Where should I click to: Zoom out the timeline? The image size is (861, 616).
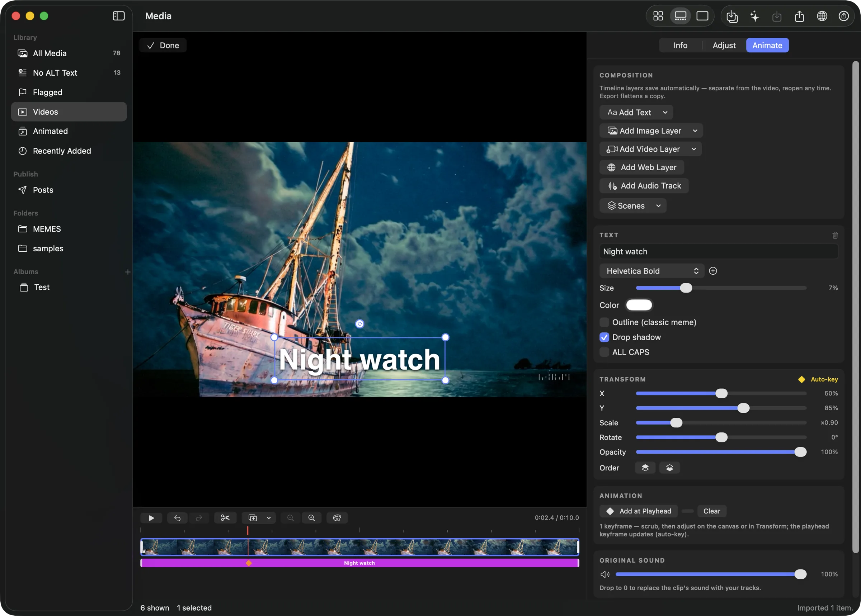[x=290, y=518]
